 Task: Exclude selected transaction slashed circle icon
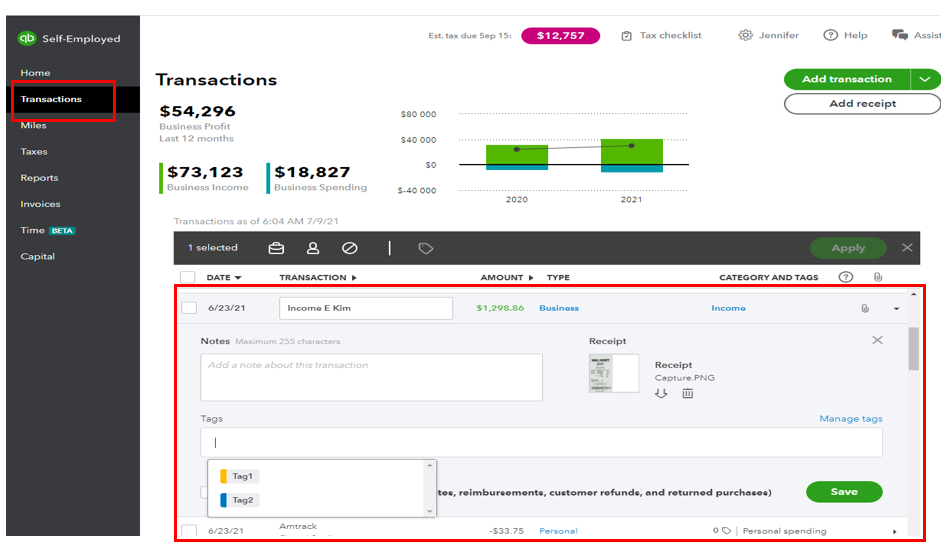(350, 248)
